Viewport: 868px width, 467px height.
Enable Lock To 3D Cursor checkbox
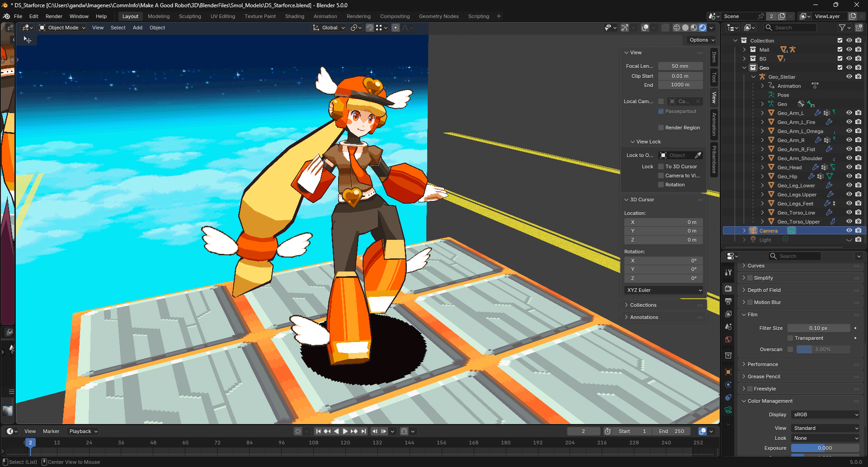661,167
